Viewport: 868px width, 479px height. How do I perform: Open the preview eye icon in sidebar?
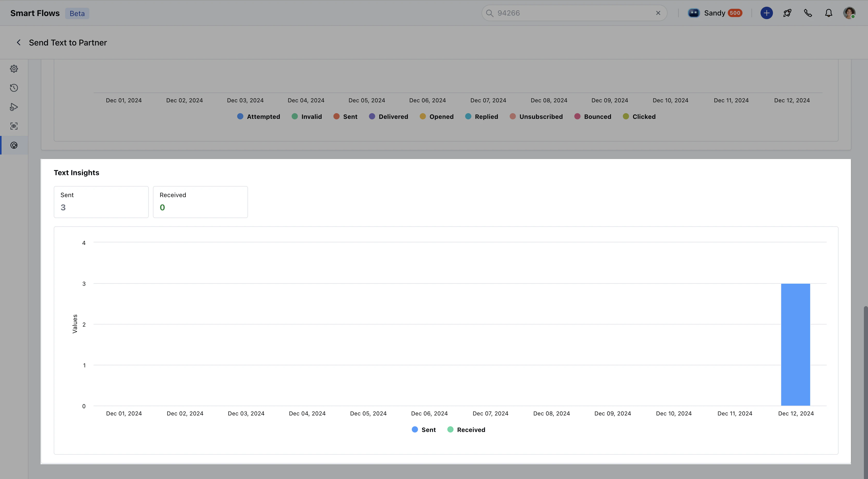[14, 126]
